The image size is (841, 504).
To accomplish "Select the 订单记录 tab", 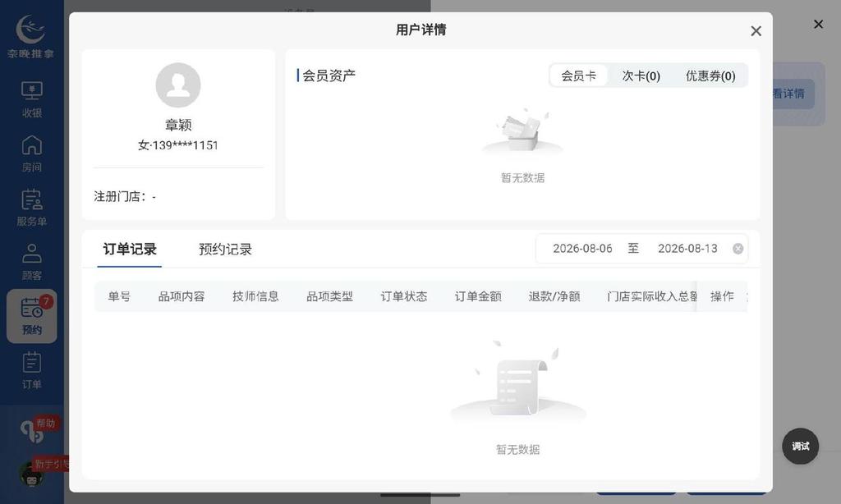I will (x=130, y=250).
